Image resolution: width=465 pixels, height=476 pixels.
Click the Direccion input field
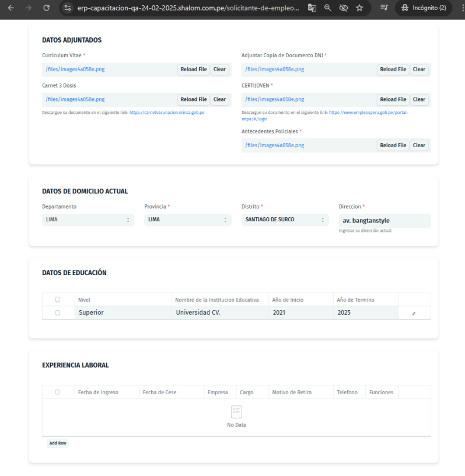point(384,221)
